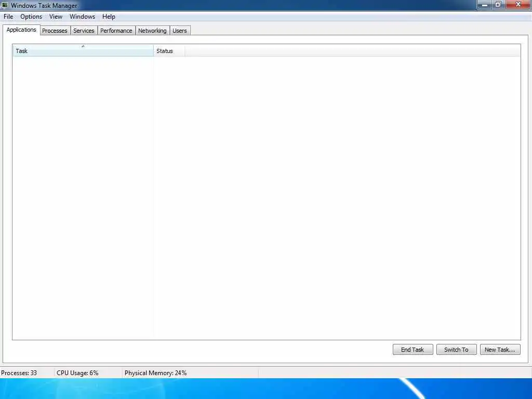
Task: Click the End Task button
Action: pyautogui.click(x=413, y=350)
